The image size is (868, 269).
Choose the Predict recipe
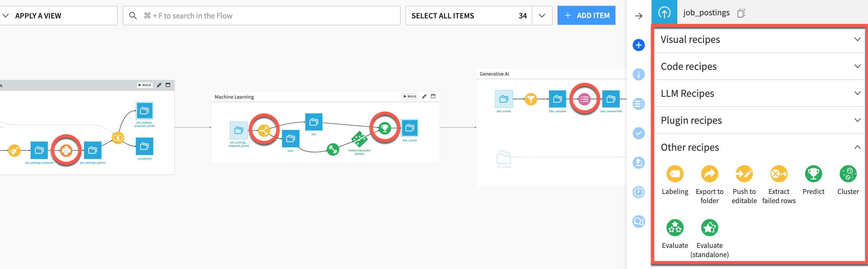click(813, 174)
